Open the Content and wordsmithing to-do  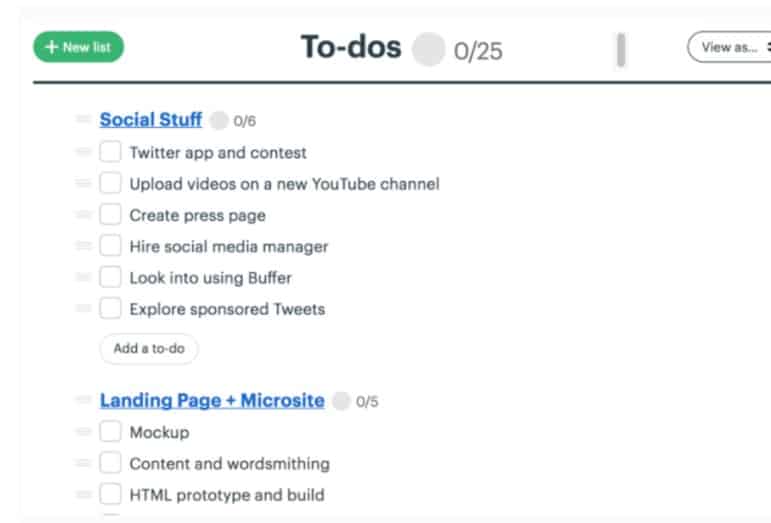click(x=230, y=464)
